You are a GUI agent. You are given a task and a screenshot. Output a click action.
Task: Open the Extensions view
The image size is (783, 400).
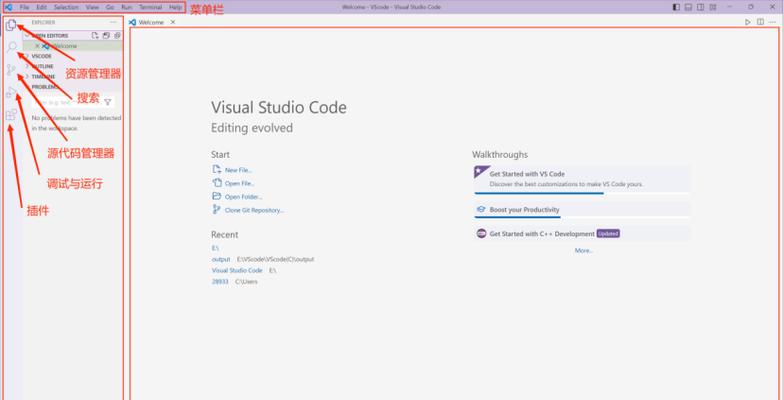[x=11, y=115]
